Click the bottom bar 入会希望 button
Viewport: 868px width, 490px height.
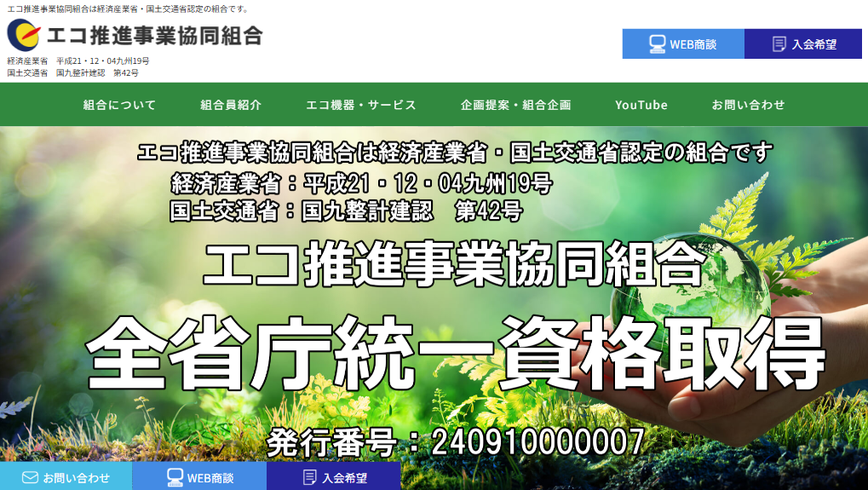click(333, 476)
